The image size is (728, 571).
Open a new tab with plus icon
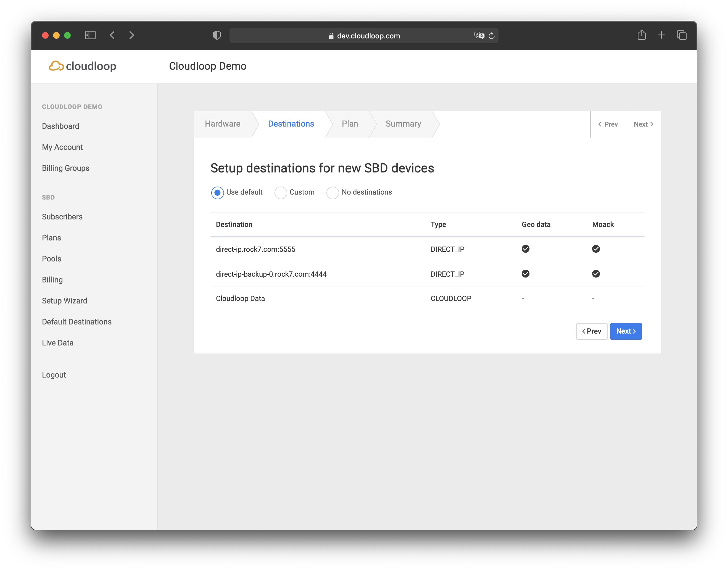coord(661,35)
